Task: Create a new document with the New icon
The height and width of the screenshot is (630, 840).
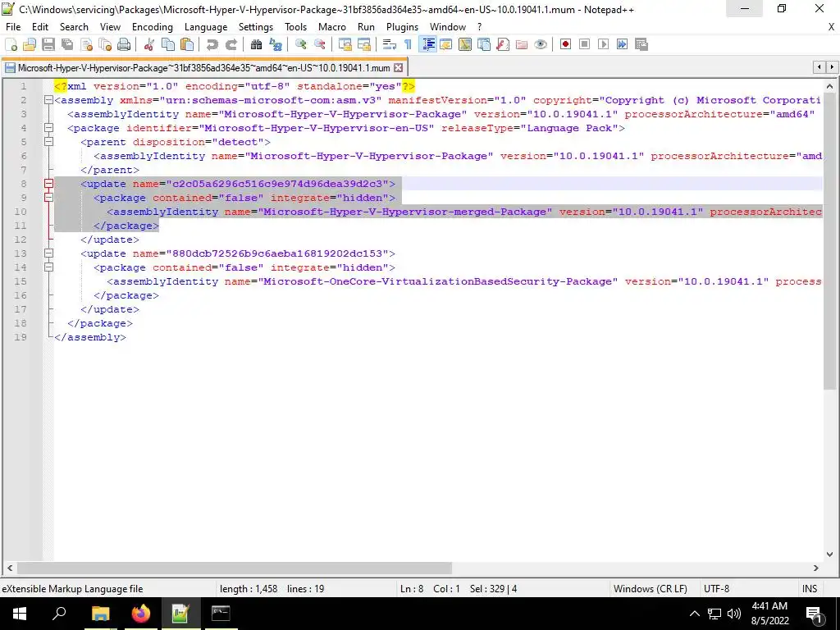Action: point(11,44)
